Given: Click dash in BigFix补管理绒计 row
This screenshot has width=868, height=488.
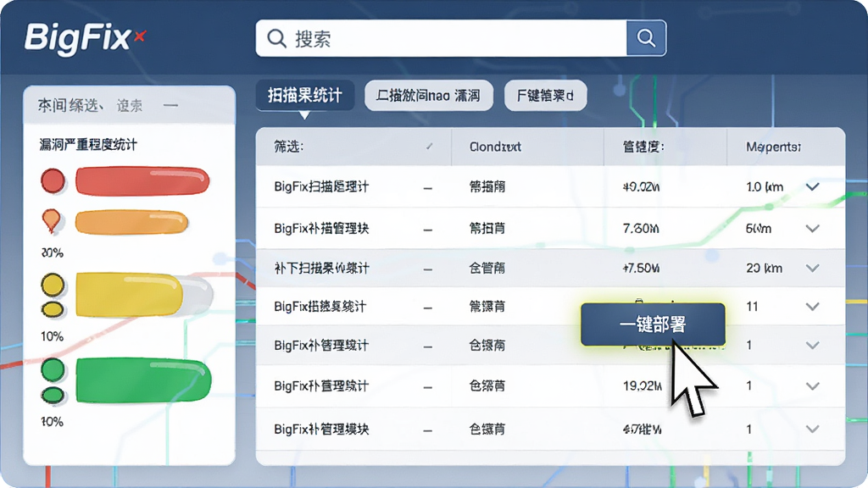Looking at the screenshot, I should click(428, 347).
